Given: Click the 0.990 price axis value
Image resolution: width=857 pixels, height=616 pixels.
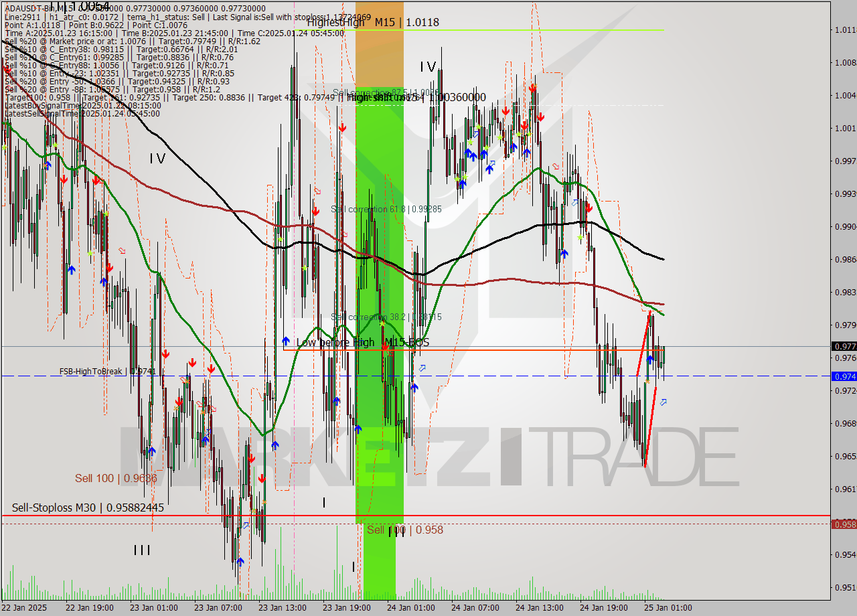Looking at the screenshot, I should pyautogui.click(x=845, y=226).
